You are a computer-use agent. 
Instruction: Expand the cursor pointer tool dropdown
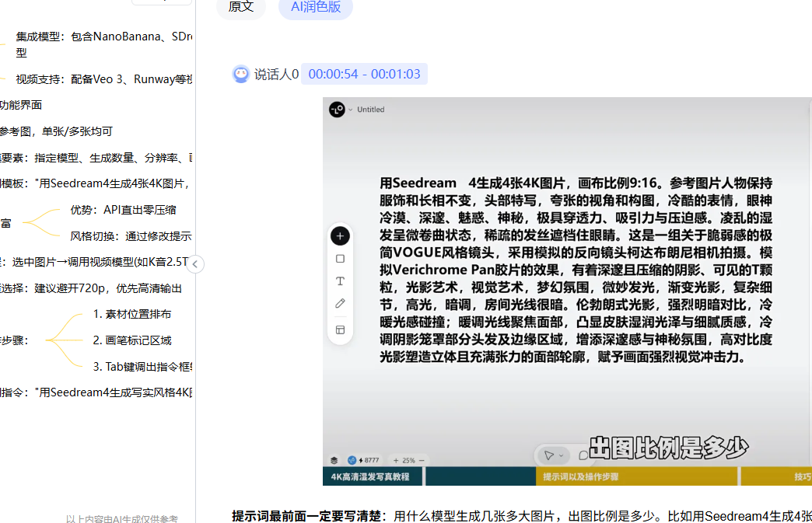tap(562, 455)
